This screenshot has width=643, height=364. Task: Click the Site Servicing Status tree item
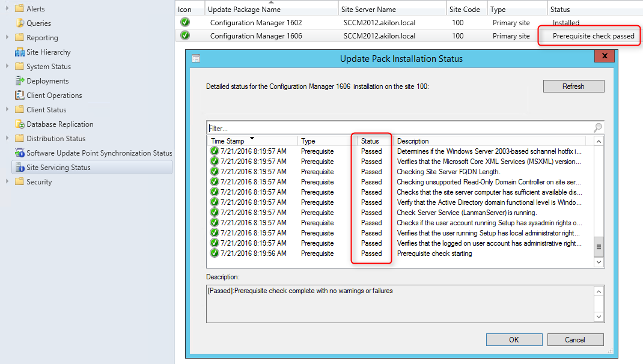tap(92, 167)
